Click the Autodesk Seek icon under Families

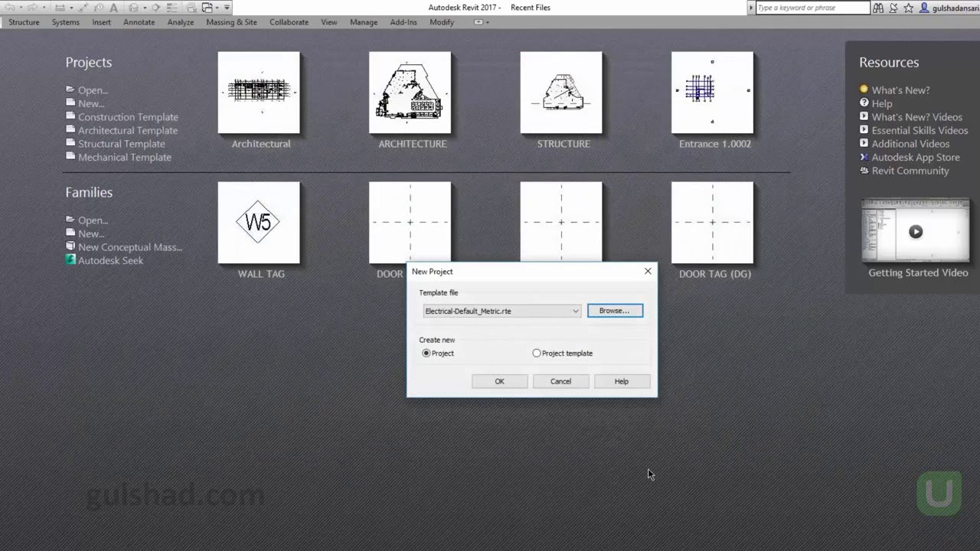click(70, 260)
